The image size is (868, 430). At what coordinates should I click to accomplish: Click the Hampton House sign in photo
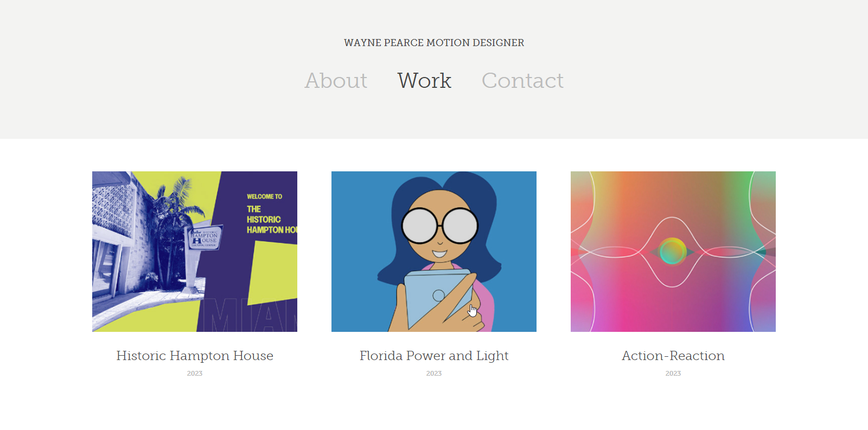tap(205, 238)
